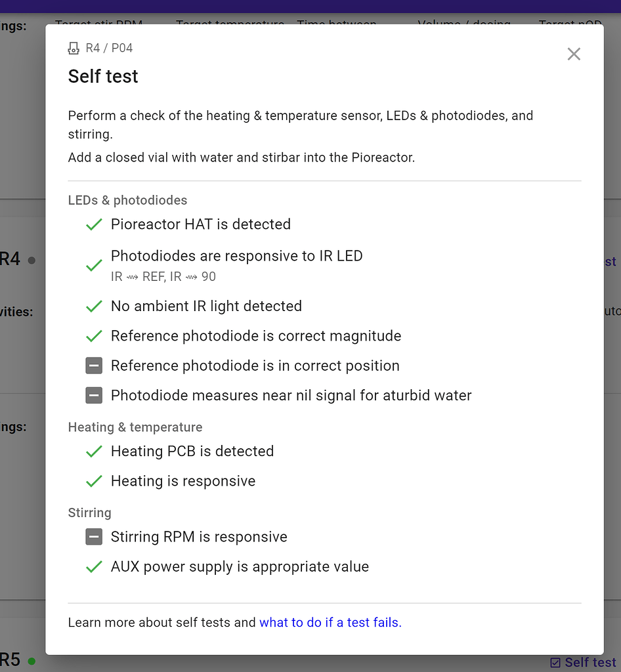The image size is (621, 672).
Task: Click checkmark next to Heating is responsive
Action: click(x=94, y=481)
